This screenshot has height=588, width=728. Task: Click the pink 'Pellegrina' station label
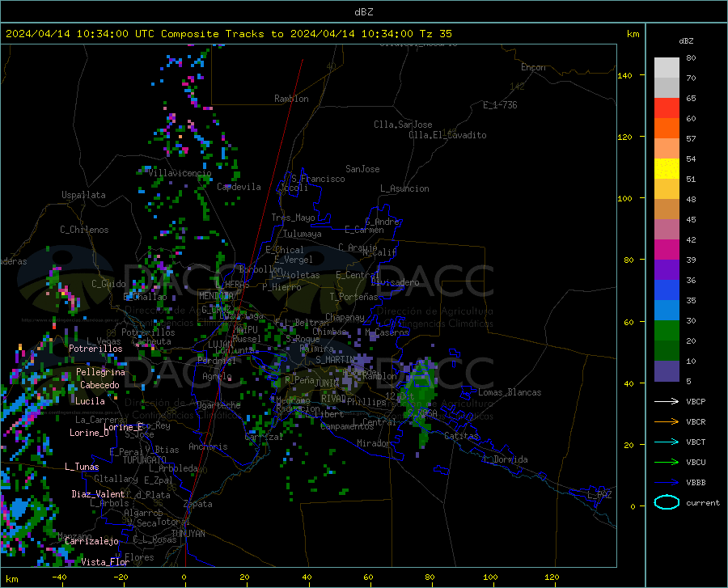[x=101, y=372]
